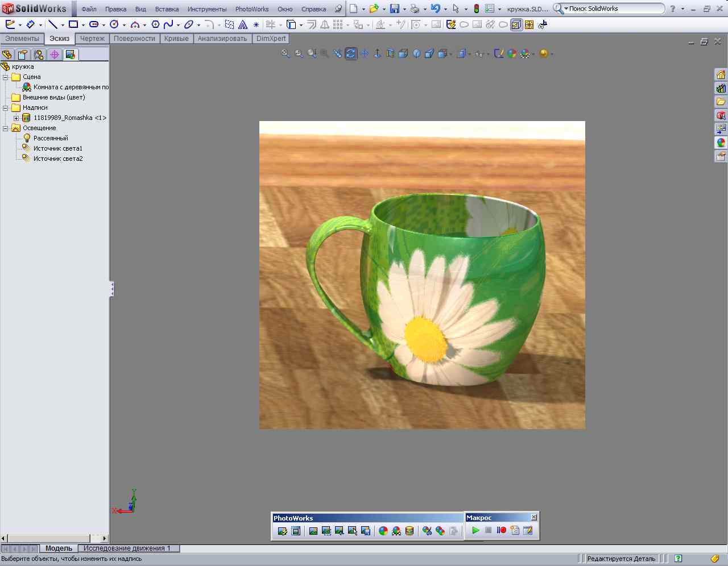Image resolution: width=728 pixels, height=566 pixels.
Task: Collapse the Сцена folder
Action: (6, 77)
